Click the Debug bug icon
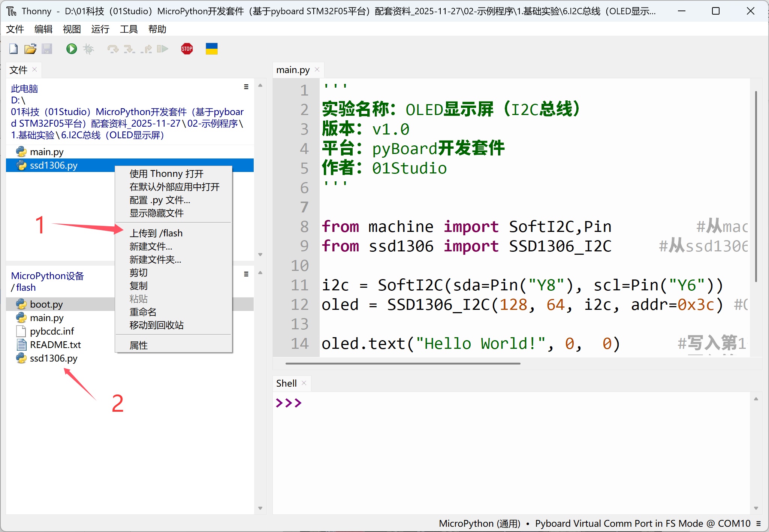Image resolution: width=769 pixels, height=532 pixels. click(88, 49)
